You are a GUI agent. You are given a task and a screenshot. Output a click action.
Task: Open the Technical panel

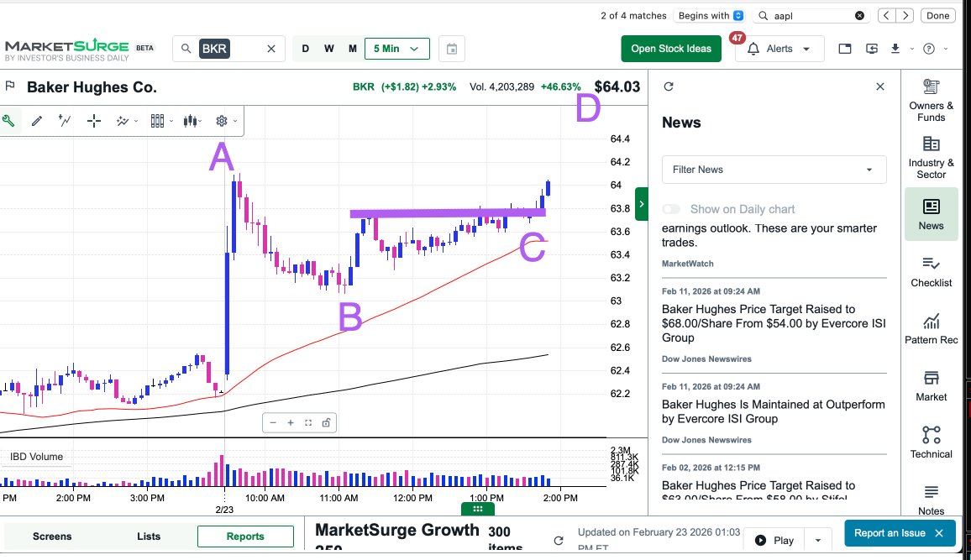[x=931, y=442]
